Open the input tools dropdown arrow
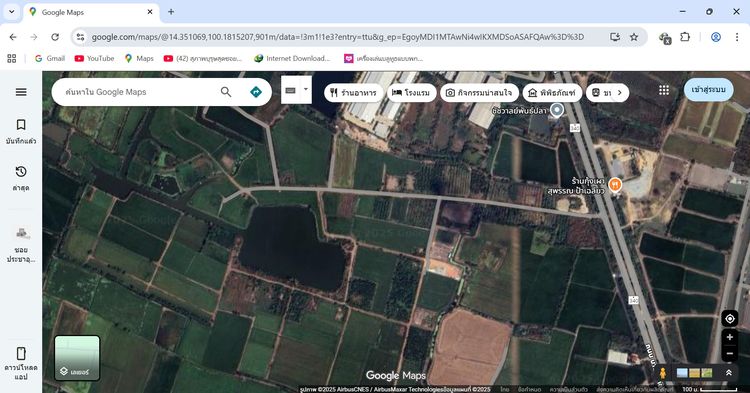 [x=306, y=89]
